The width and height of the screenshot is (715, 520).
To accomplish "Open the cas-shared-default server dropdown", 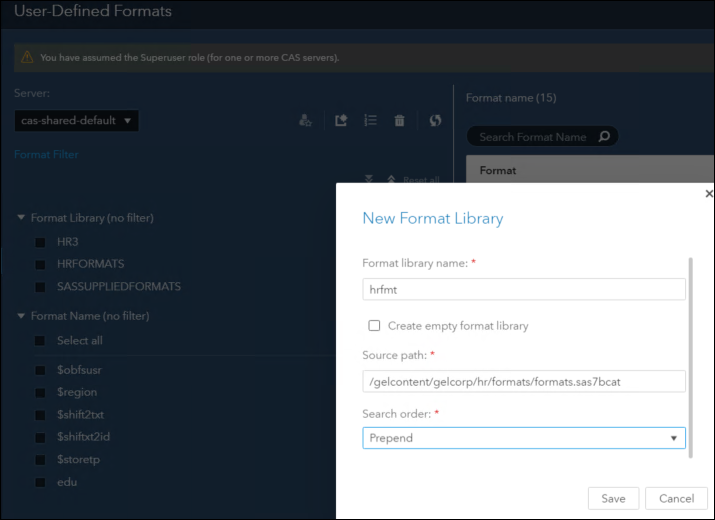I will [76, 121].
